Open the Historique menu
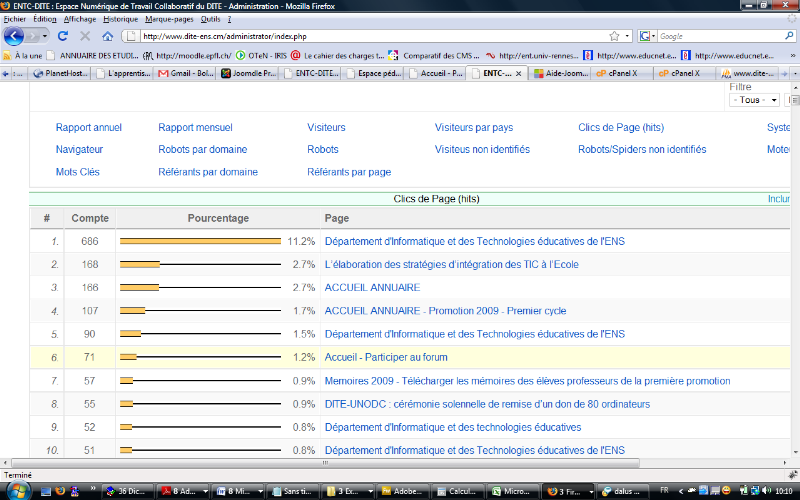800x500 pixels. [x=121, y=19]
